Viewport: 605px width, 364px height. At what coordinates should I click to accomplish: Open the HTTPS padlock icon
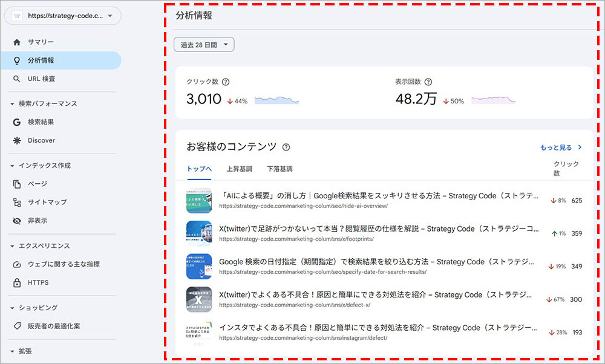pos(16,282)
